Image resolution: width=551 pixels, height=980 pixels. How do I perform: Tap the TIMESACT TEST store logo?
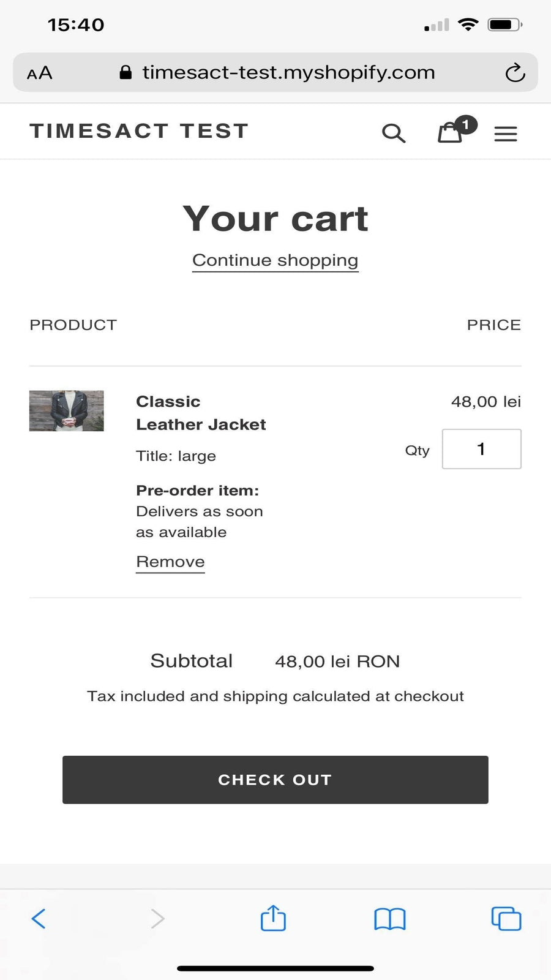tap(139, 131)
